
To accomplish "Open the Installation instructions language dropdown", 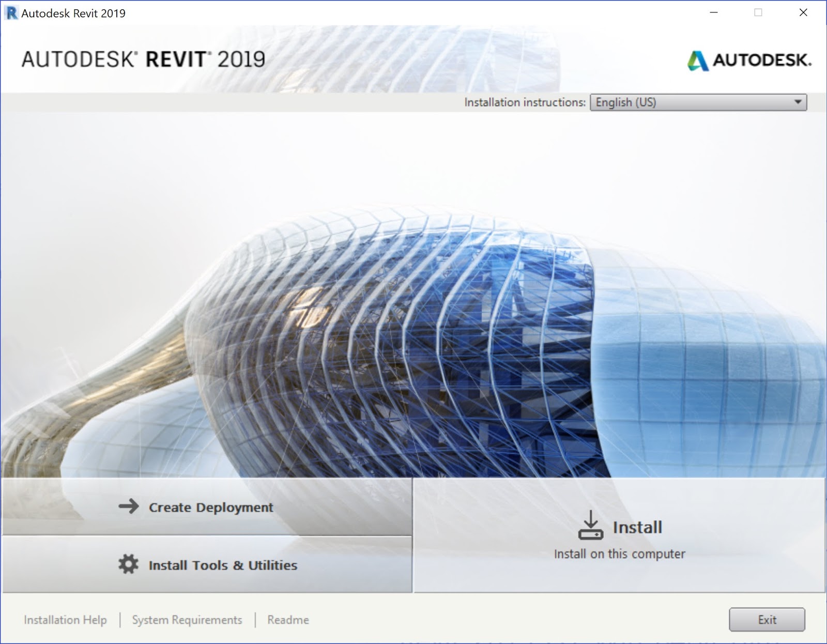I will [x=698, y=102].
